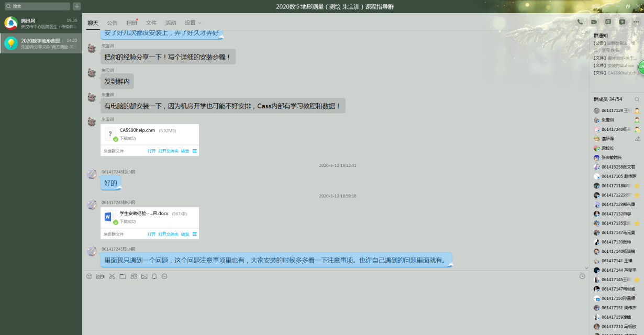
Task: Open message history clock icon
Action: click(x=582, y=276)
